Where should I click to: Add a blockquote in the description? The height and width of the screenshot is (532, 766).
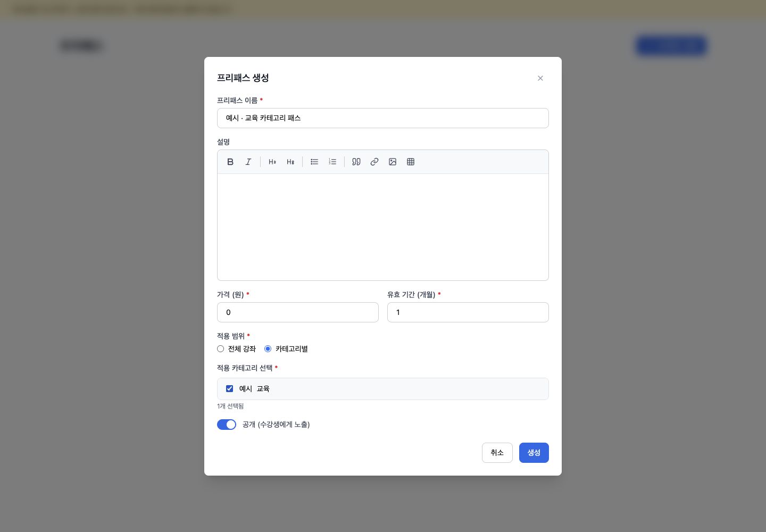point(356,162)
